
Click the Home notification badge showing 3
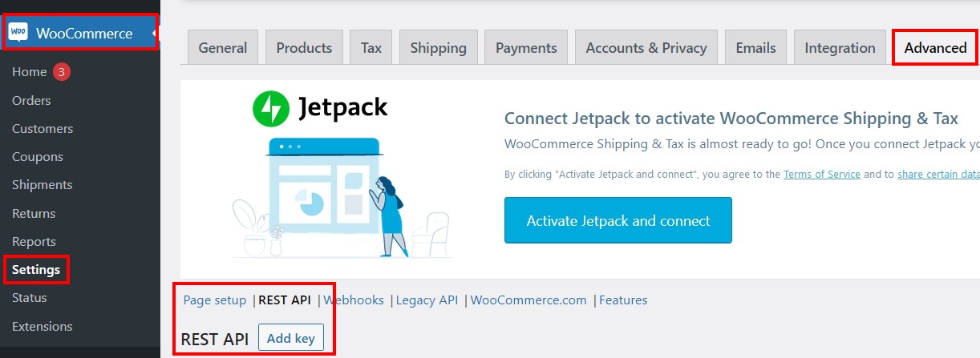(x=62, y=72)
